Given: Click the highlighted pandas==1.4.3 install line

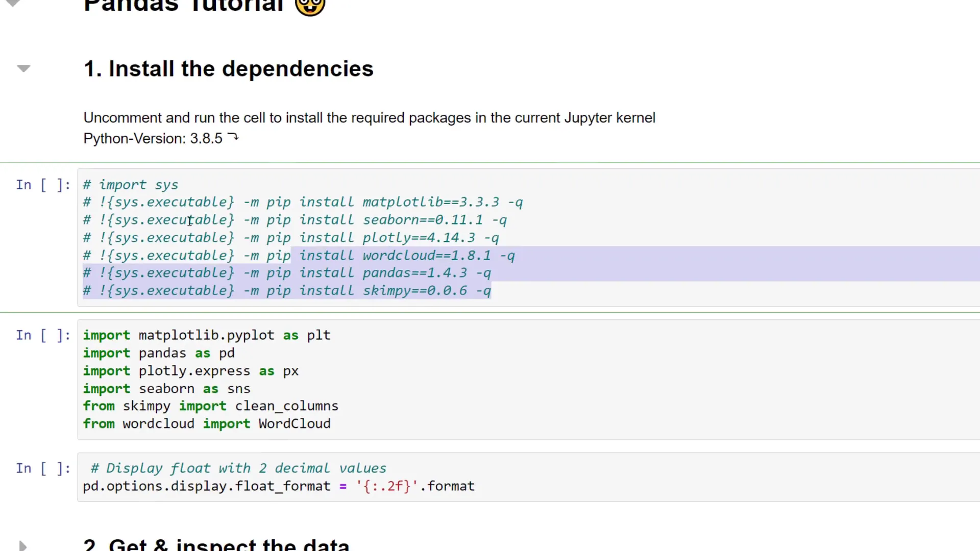Looking at the screenshot, I should [286, 272].
